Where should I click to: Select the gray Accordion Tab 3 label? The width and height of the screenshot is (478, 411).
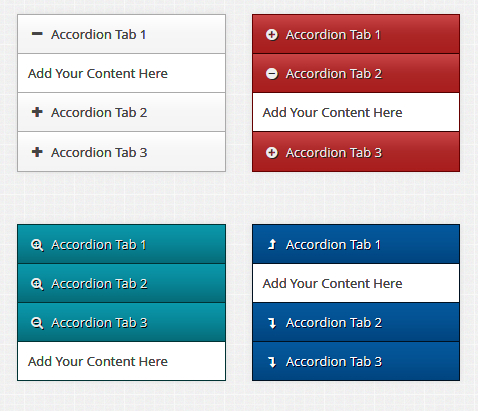coord(99,152)
